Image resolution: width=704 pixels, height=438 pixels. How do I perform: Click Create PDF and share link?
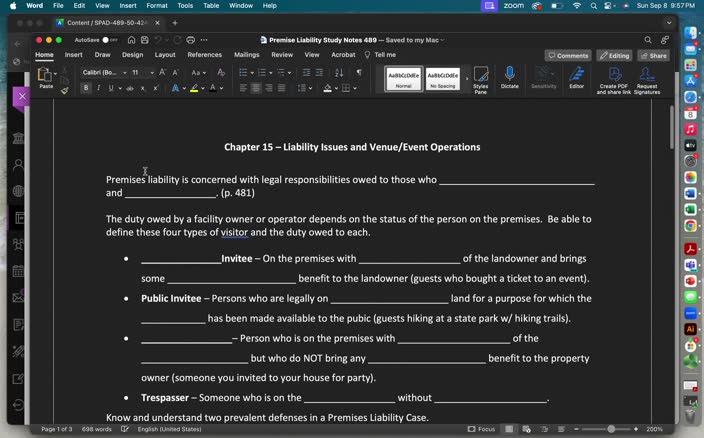[614, 78]
